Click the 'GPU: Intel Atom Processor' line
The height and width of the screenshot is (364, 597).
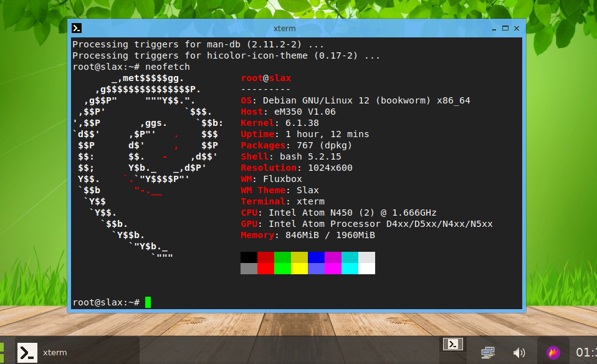[366, 224]
